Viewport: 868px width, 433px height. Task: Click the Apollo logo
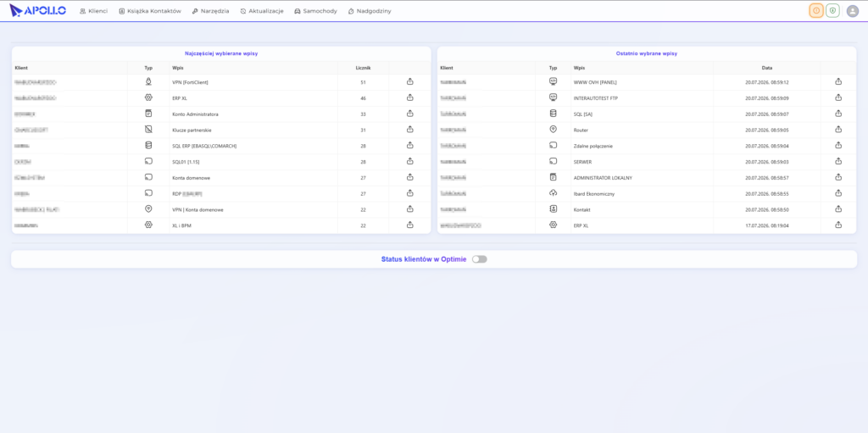click(37, 10)
